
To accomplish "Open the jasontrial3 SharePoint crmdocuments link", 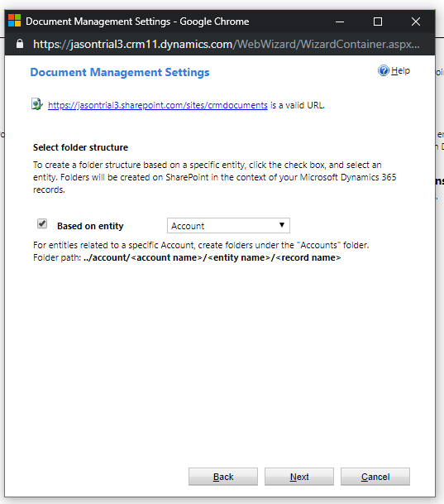I will [x=158, y=105].
